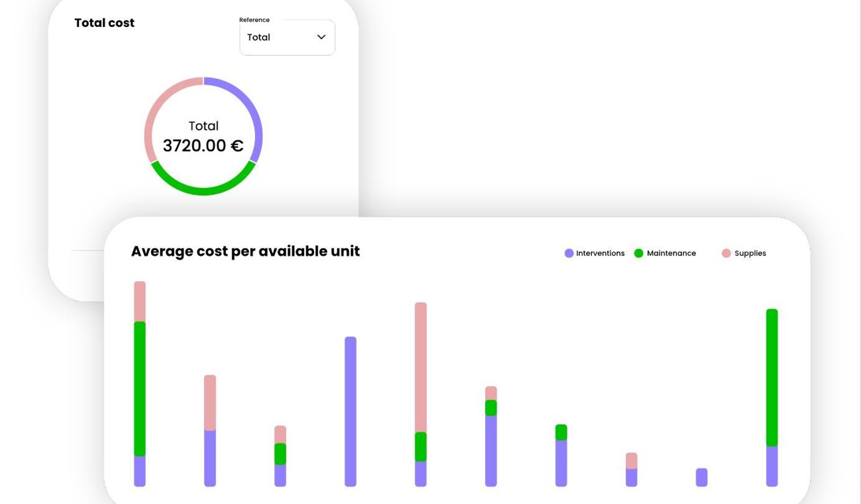Click the purple Interventions arc of the donut chart
Viewport: 861px width, 504px height.
[x=253, y=107]
